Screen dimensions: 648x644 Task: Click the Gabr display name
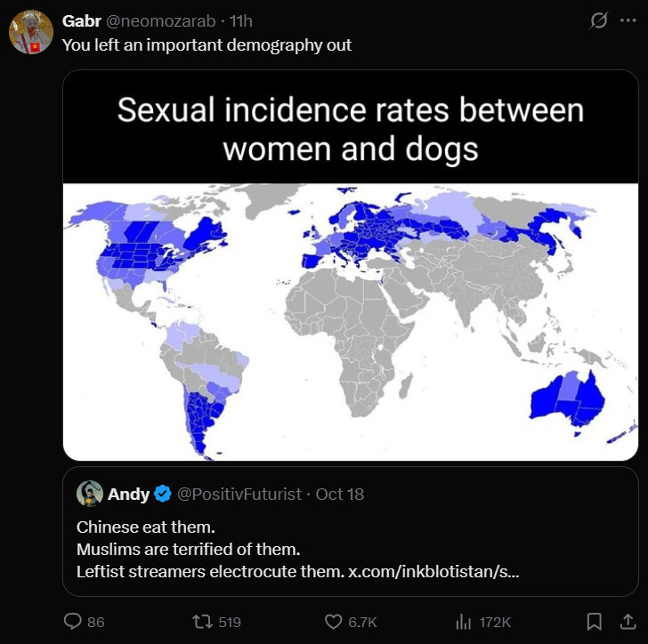[81, 21]
